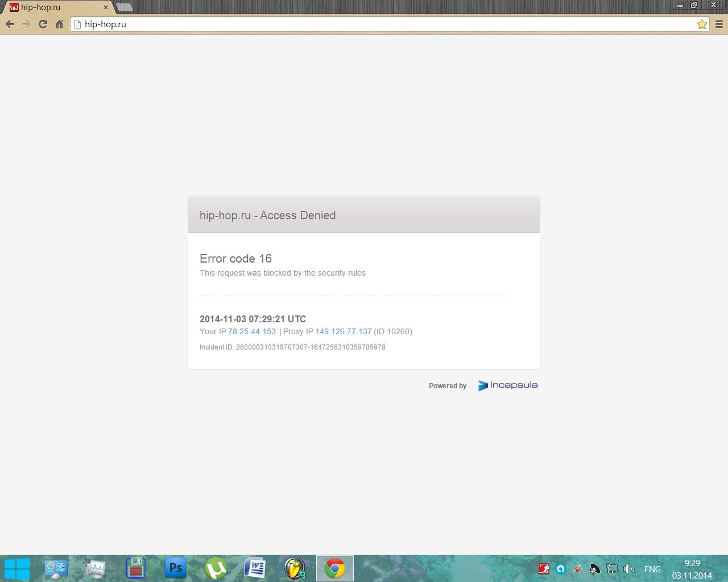Switch input language from ENG
Viewport: 728px width, 582px height.
point(652,569)
